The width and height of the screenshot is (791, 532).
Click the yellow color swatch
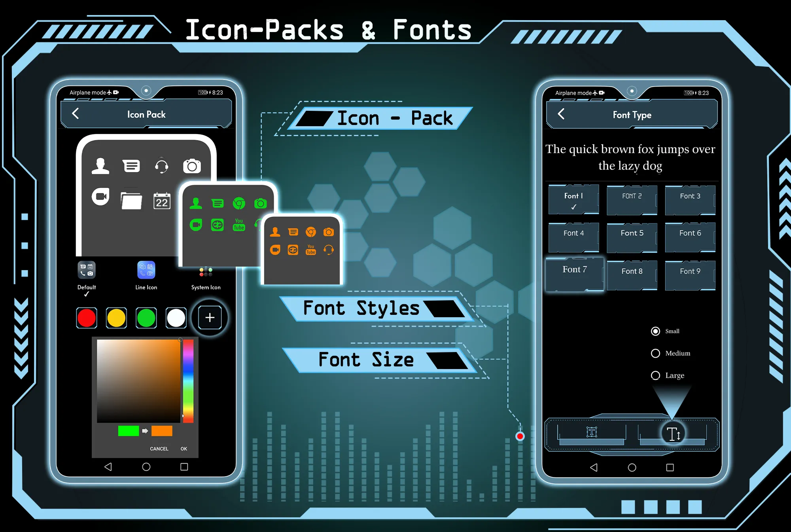coord(117,317)
